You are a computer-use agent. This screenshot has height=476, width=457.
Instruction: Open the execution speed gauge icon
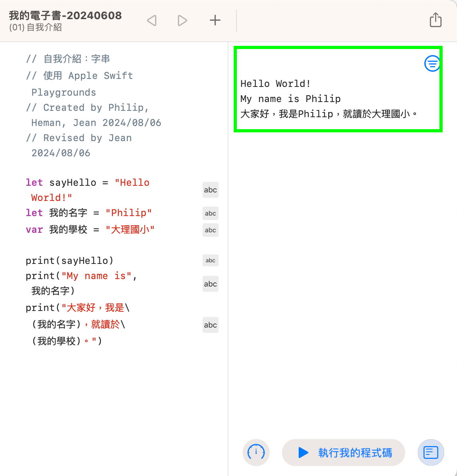(256, 452)
